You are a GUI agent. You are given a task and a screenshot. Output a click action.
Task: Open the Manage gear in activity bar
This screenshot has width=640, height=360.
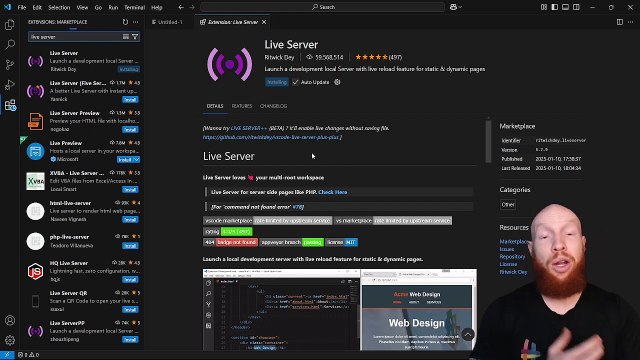(10, 340)
